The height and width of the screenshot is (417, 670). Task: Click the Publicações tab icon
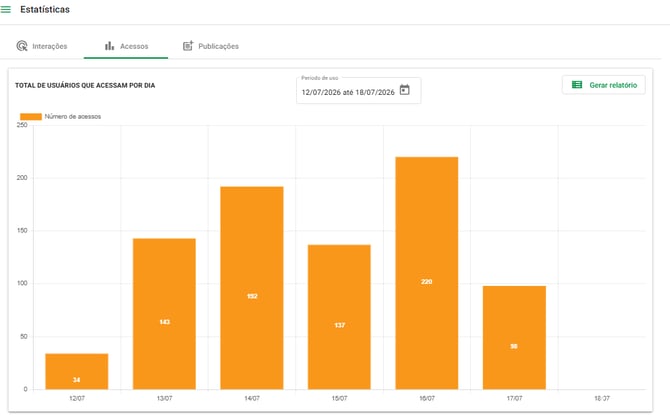pyautogui.click(x=188, y=46)
